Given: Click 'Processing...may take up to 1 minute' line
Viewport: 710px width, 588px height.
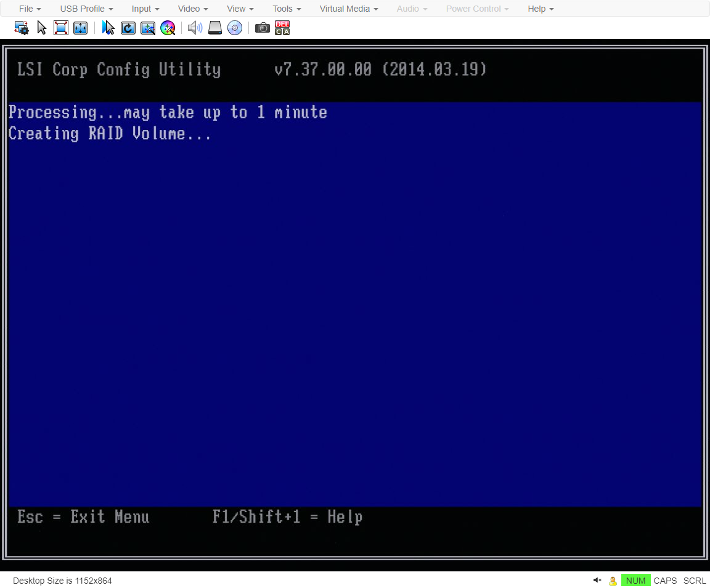Looking at the screenshot, I should pos(168,112).
